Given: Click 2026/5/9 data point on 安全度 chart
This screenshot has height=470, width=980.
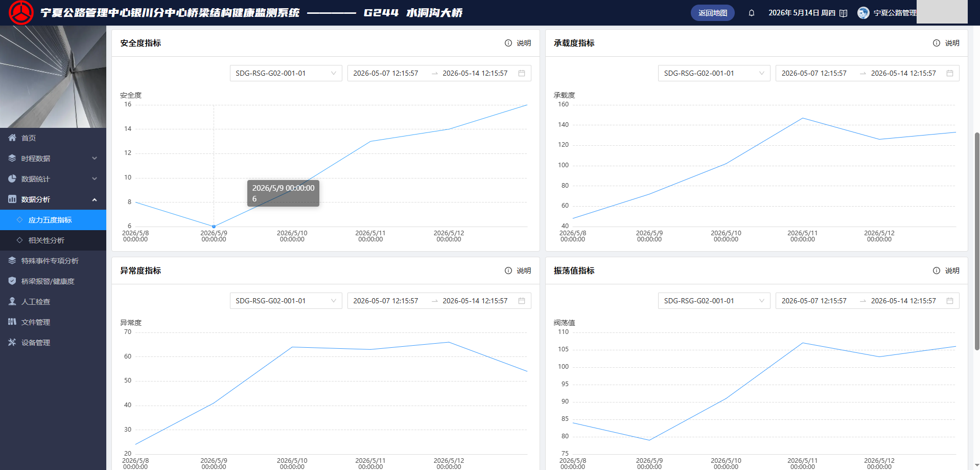Looking at the screenshot, I should click(214, 226).
